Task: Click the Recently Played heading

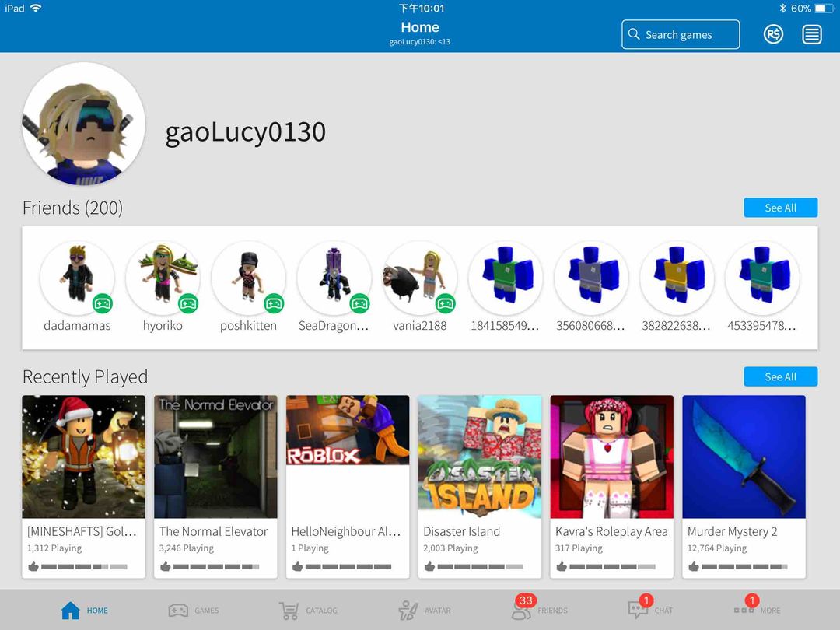Action: [x=86, y=377]
